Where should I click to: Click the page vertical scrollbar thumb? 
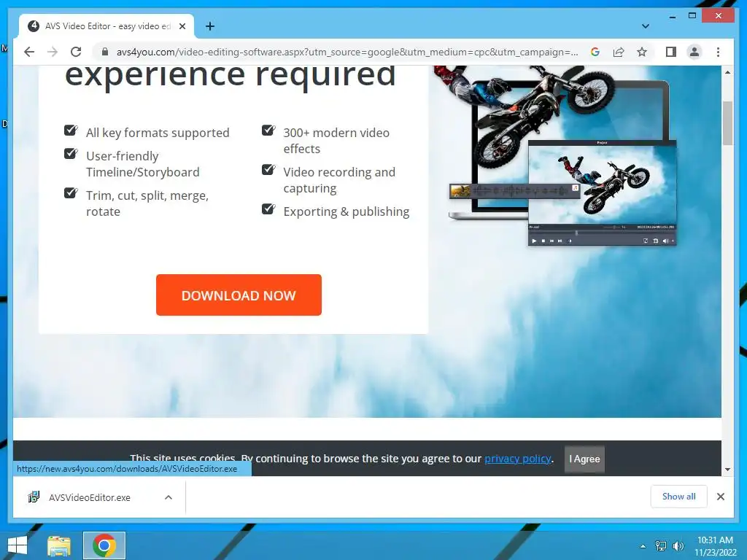point(727,122)
